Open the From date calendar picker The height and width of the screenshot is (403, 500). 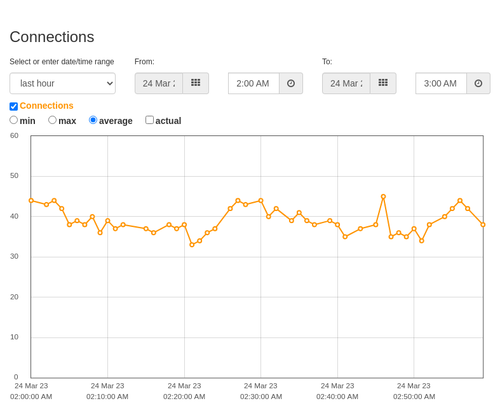(196, 83)
